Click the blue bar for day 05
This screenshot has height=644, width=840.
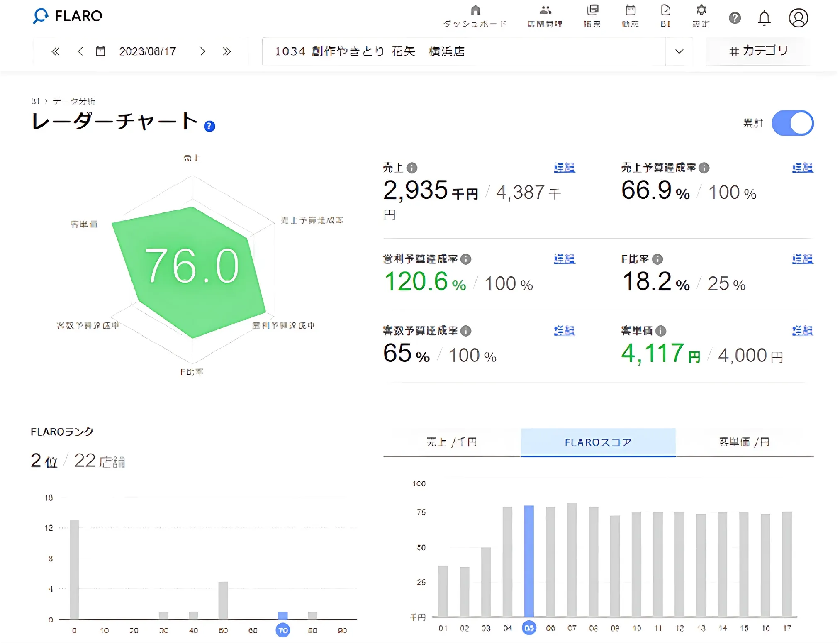529,561
